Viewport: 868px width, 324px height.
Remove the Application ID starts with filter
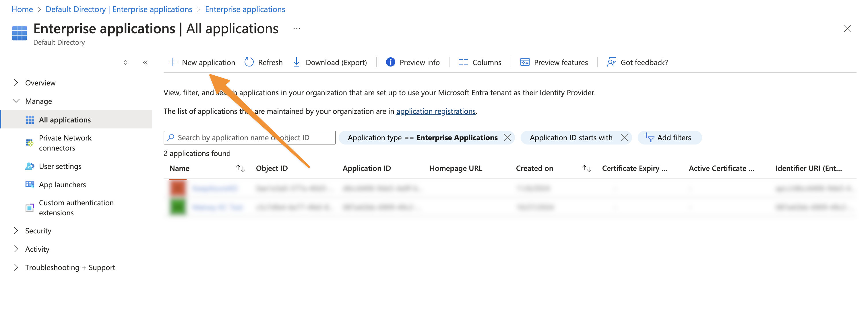[624, 138]
